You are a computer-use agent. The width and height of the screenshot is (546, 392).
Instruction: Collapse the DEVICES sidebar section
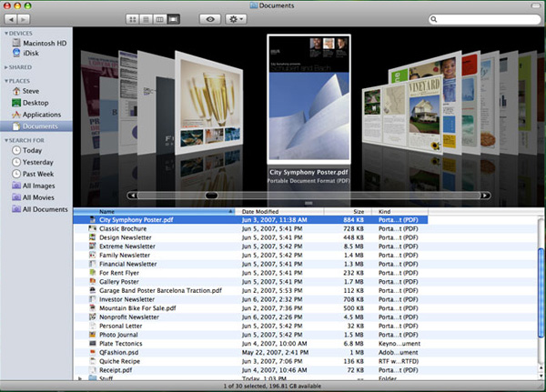click(x=6, y=34)
